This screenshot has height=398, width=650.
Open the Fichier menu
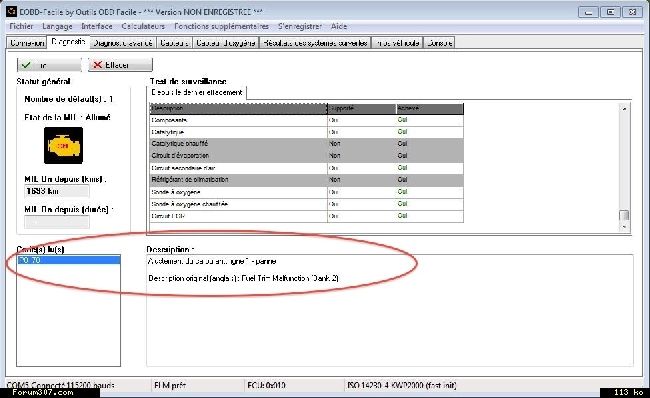pyautogui.click(x=21, y=26)
